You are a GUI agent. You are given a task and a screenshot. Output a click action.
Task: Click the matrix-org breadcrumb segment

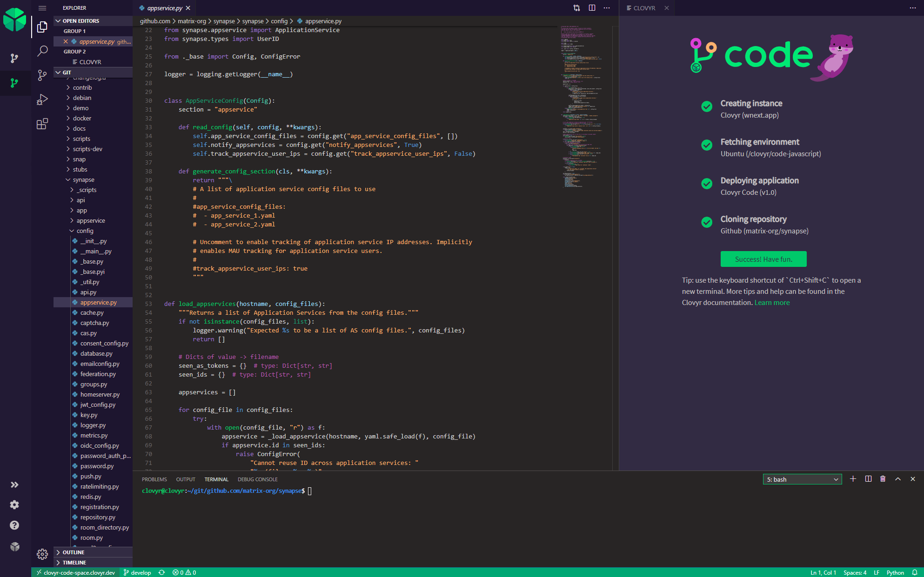(x=192, y=21)
